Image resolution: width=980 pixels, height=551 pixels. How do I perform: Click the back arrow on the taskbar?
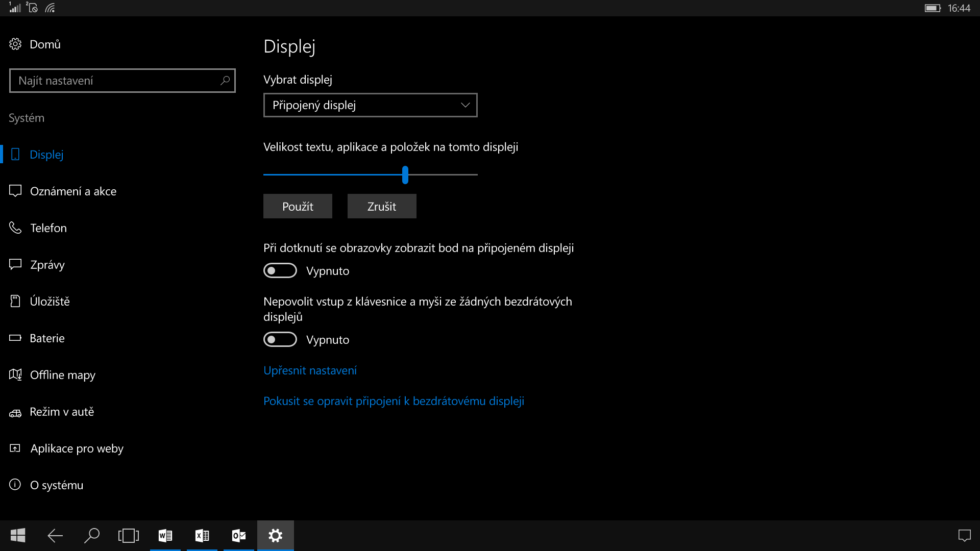(x=55, y=536)
